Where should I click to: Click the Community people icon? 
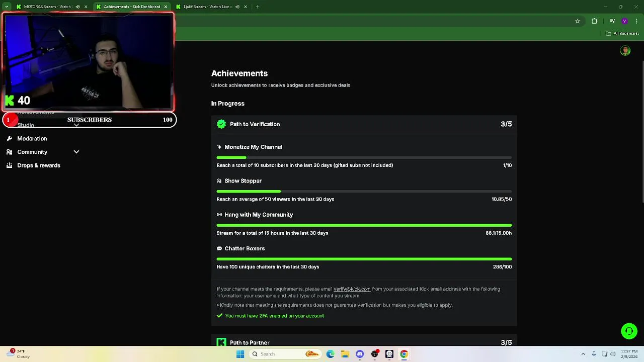pos(10,152)
